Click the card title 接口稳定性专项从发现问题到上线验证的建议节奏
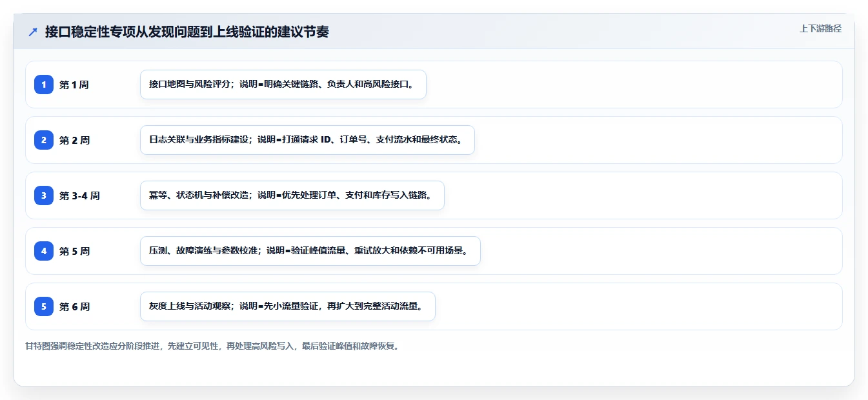868x400 pixels. click(187, 32)
